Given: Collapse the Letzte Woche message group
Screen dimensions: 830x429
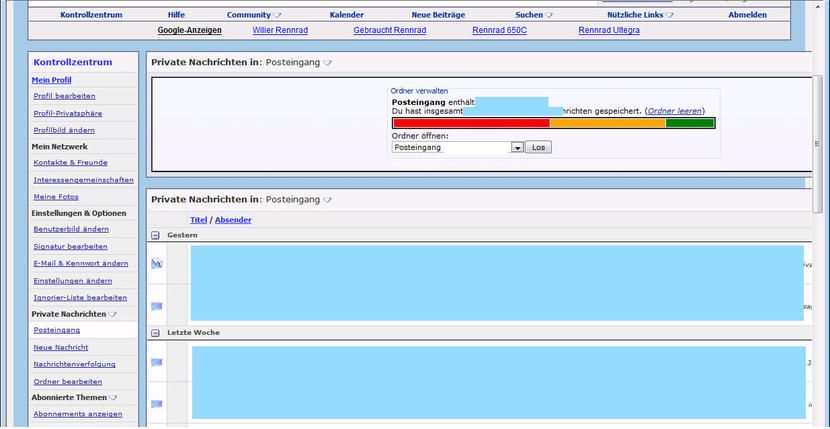Looking at the screenshot, I should point(155,332).
